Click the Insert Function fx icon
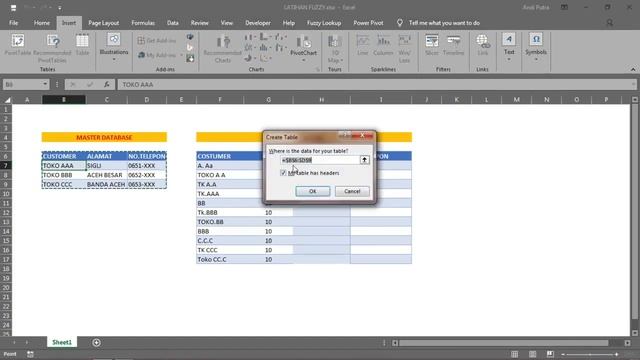 point(107,84)
